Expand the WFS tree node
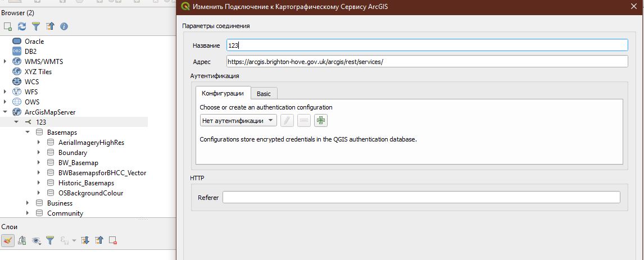This screenshot has height=260, width=644. (x=5, y=92)
